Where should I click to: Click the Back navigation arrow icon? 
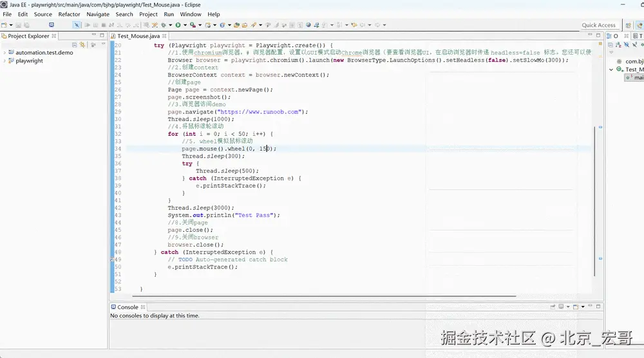pyautogui.click(x=363, y=25)
